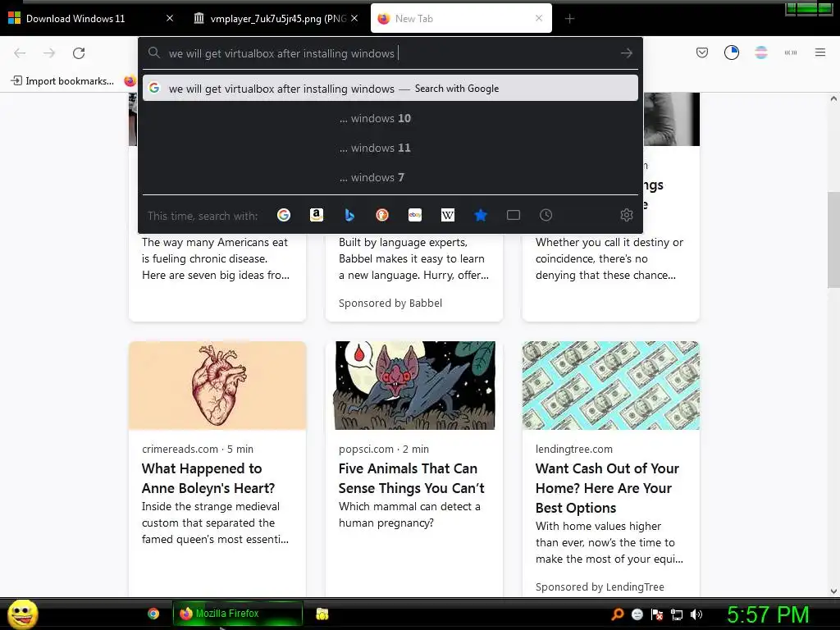This screenshot has width=840, height=630.
Task: Click the orange magnifier tray icon
Action: click(x=618, y=614)
